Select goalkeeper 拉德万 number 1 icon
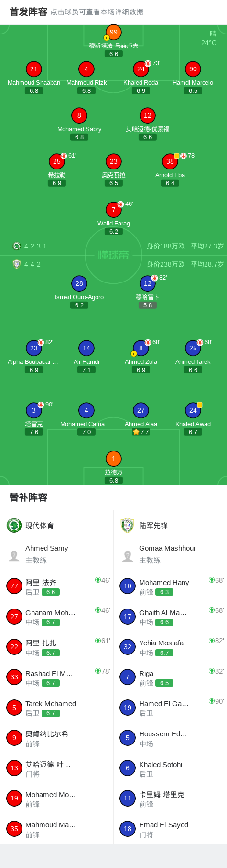This screenshot has width=227, height=868. (114, 459)
